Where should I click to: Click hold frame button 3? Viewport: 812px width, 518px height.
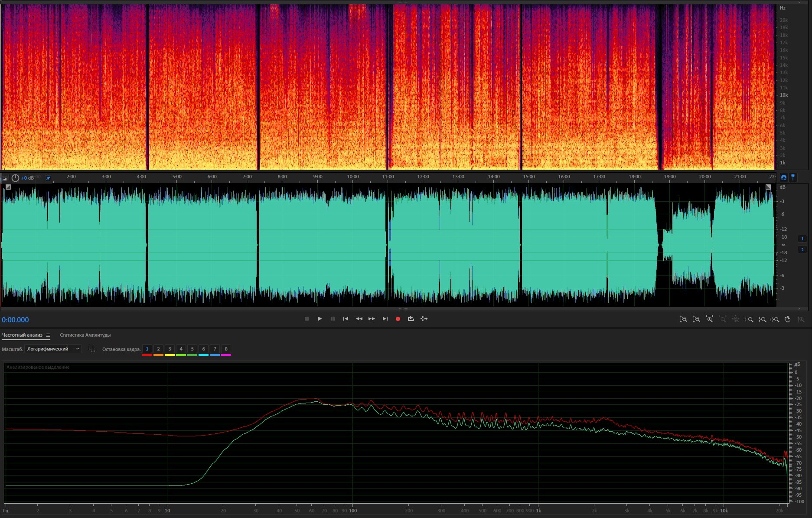click(170, 349)
